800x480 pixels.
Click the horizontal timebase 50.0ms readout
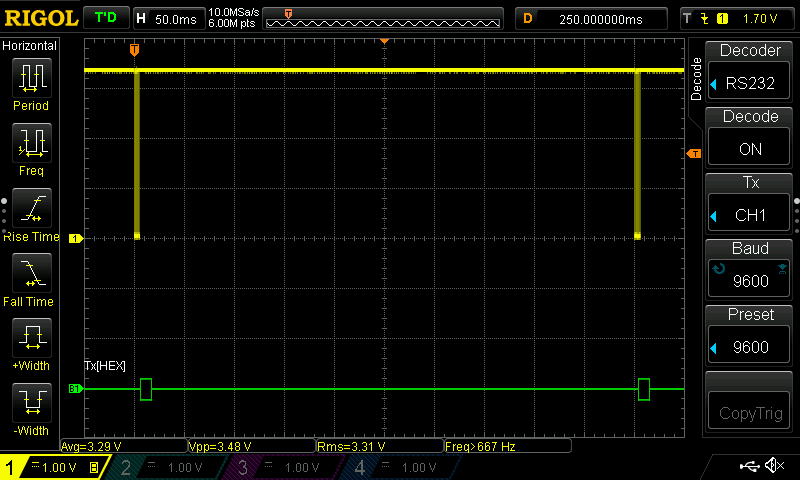[x=169, y=19]
